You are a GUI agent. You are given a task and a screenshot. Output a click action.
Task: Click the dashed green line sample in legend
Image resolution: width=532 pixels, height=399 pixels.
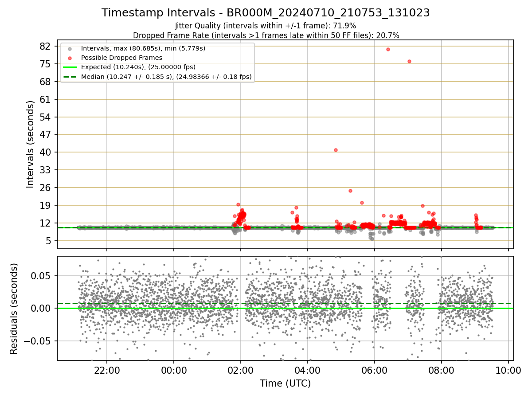[70, 77]
